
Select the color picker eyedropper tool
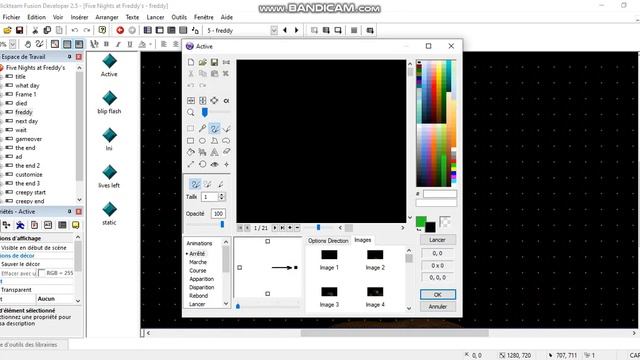point(202,129)
